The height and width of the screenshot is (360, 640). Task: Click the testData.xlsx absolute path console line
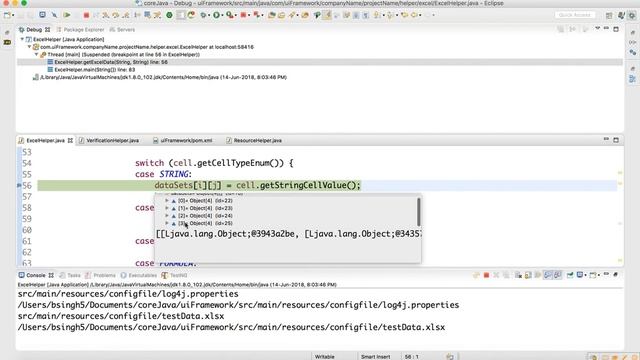click(x=231, y=327)
